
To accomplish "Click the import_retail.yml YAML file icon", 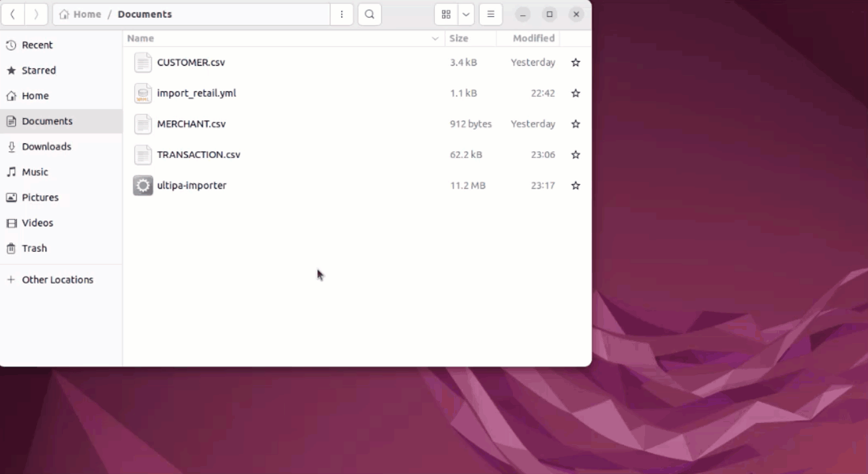I will point(143,93).
